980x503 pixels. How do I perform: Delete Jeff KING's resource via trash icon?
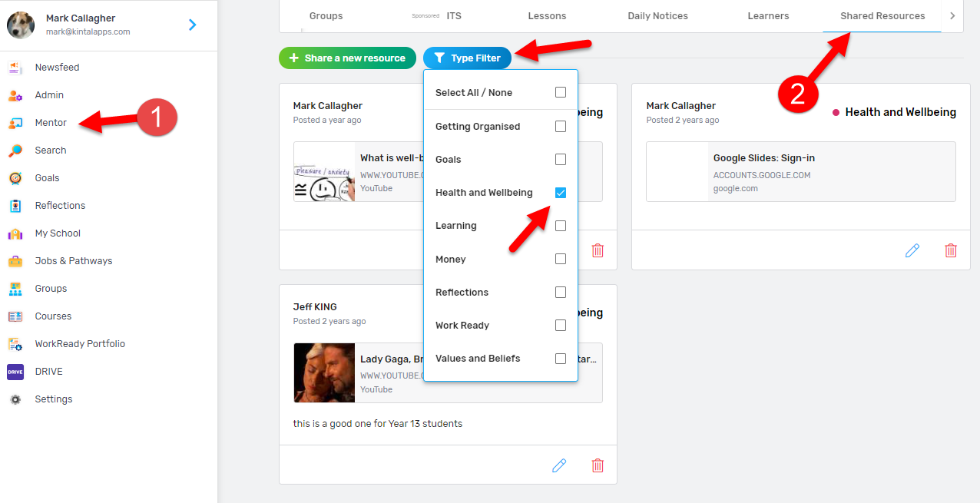(598, 465)
